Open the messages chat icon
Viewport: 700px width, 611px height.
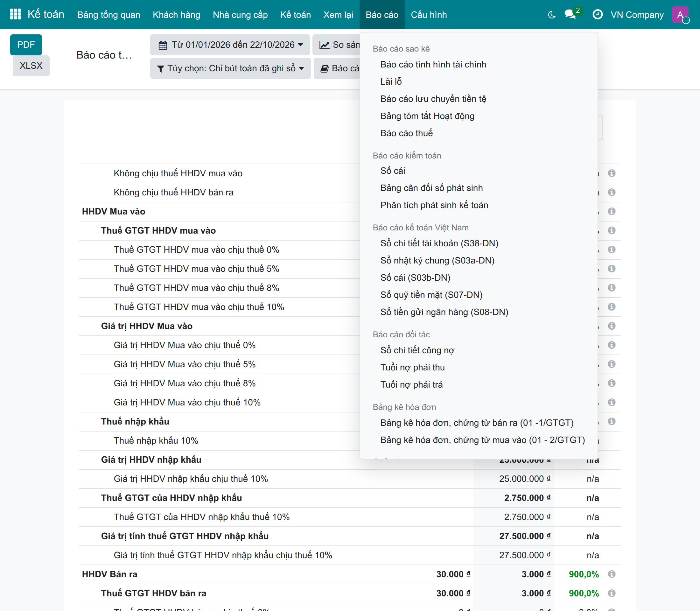(570, 14)
